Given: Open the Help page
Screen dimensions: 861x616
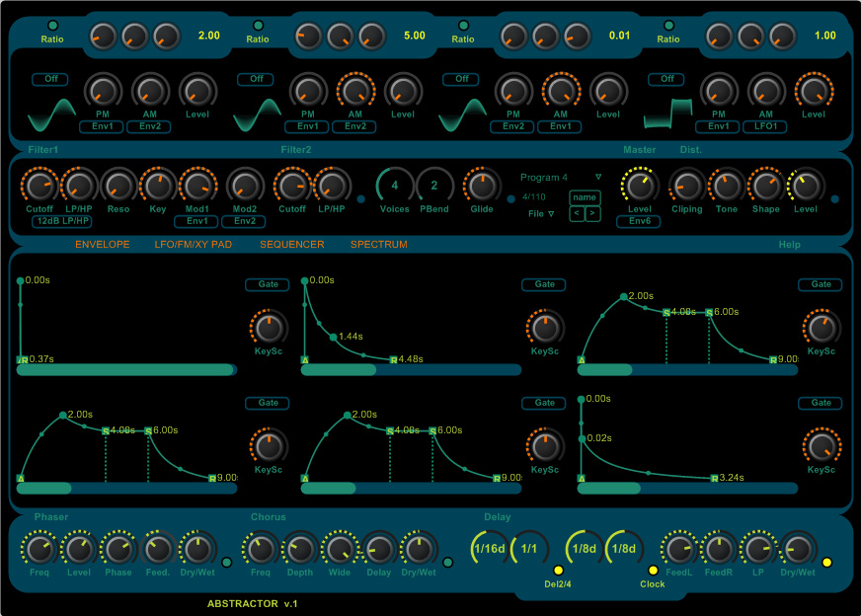Looking at the screenshot, I should coord(790,245).
